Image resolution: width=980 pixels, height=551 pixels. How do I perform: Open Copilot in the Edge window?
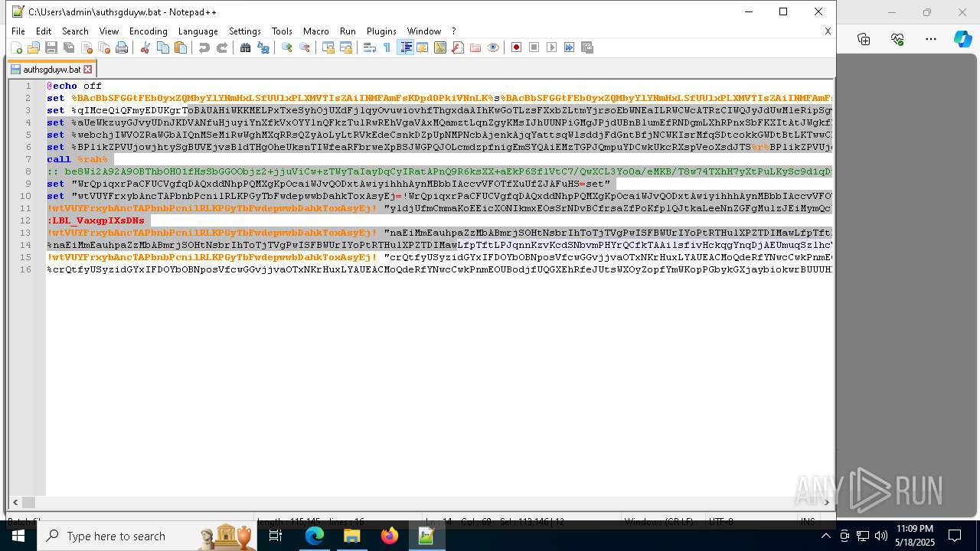coord(962,39)
